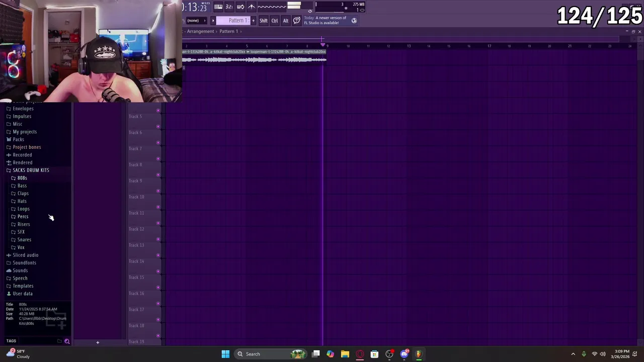Click the metronome-style blend notes icon
644x362 pixels.
[x=251, y=7]
